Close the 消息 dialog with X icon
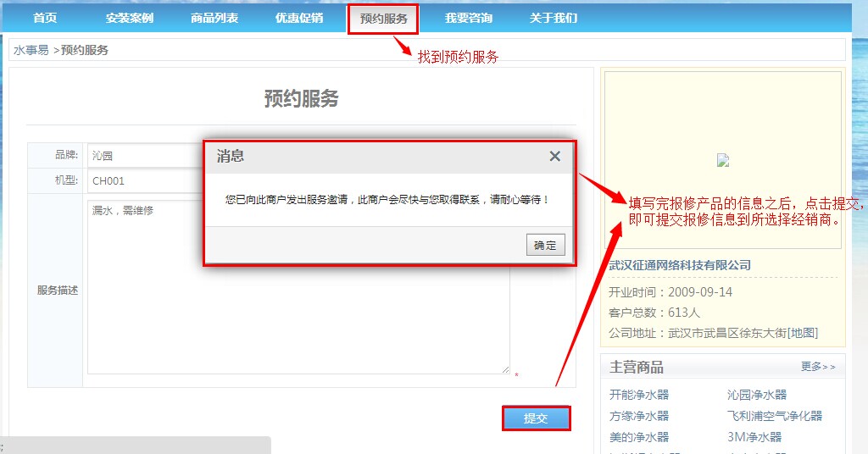This screenshot has width=868, height=454. [554, 157]
